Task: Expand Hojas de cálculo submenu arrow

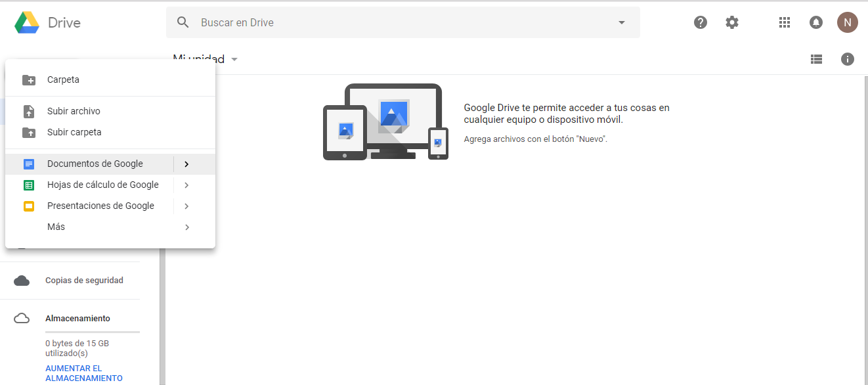Action: (x=187, y=185)
